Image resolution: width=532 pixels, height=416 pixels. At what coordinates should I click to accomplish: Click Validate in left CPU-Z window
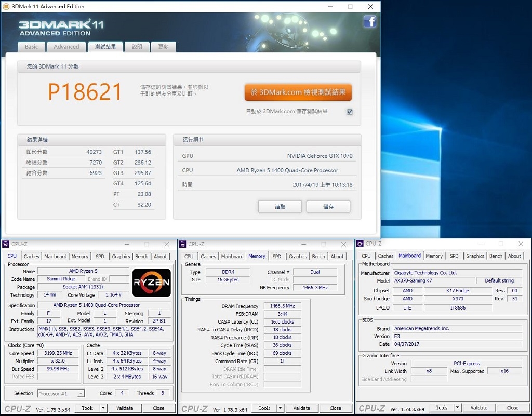(x=125, y=408)
